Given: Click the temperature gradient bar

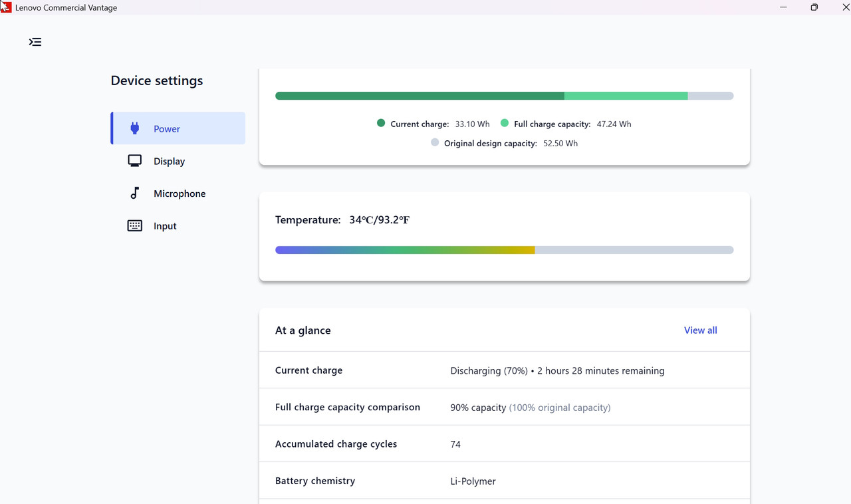Looking at the screenshot, I should [505, 250].
